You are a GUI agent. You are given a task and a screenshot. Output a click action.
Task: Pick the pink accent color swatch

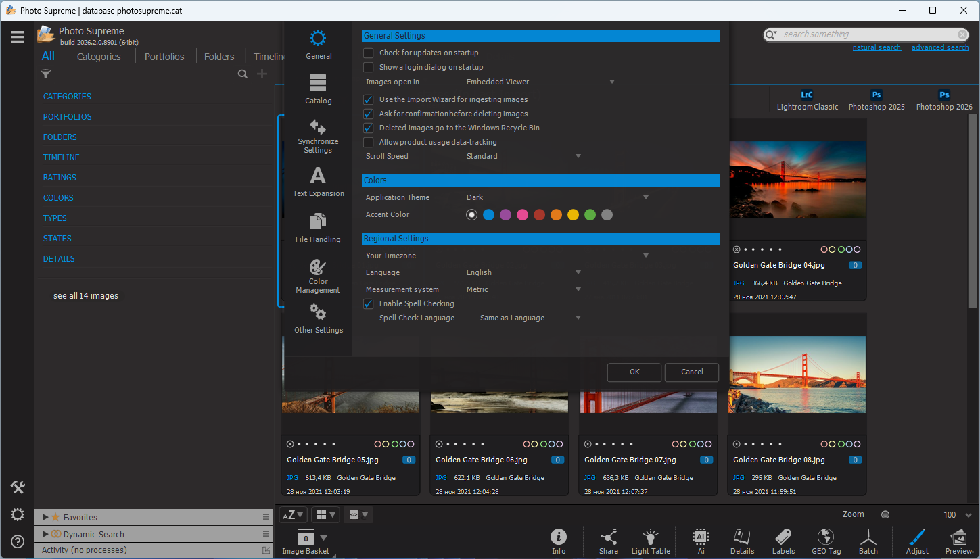click(522, 215)
